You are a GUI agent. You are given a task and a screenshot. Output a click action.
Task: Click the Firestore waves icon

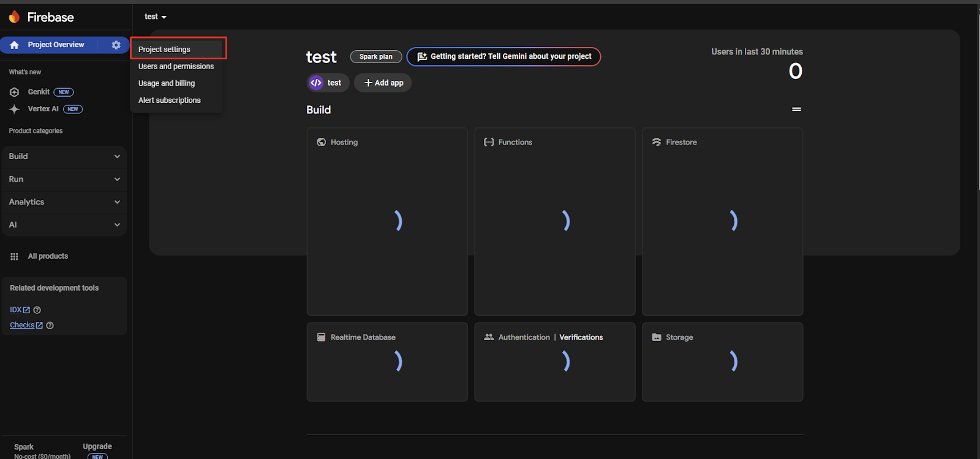coord(657,142)
